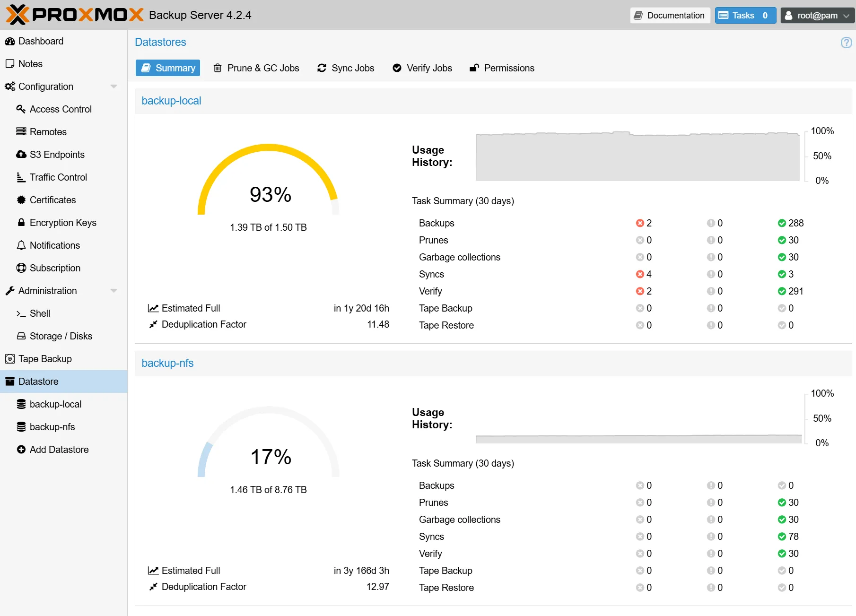Click the S3 Endpoints cloud icon
The width and height of the screenshot is (856, 616).
click(21, 155)
